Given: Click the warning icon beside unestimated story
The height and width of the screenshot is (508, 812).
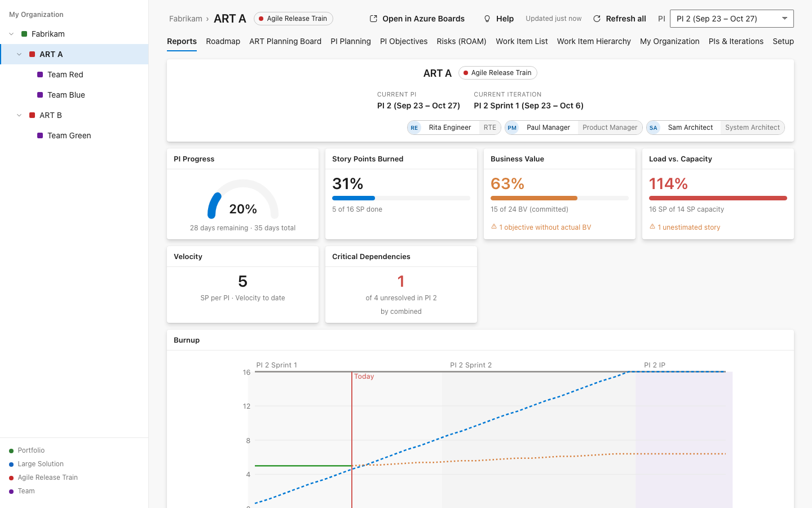Looking at the screenshot, I should 652,227.
